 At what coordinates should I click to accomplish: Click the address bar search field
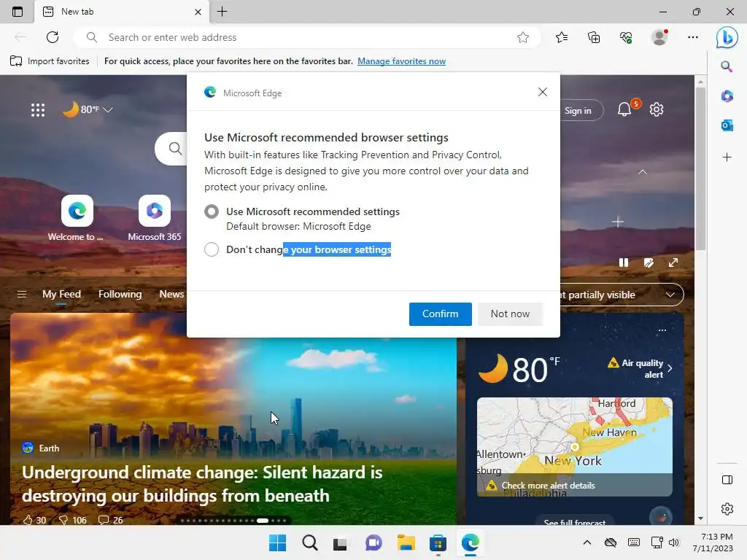click(307, 37)
